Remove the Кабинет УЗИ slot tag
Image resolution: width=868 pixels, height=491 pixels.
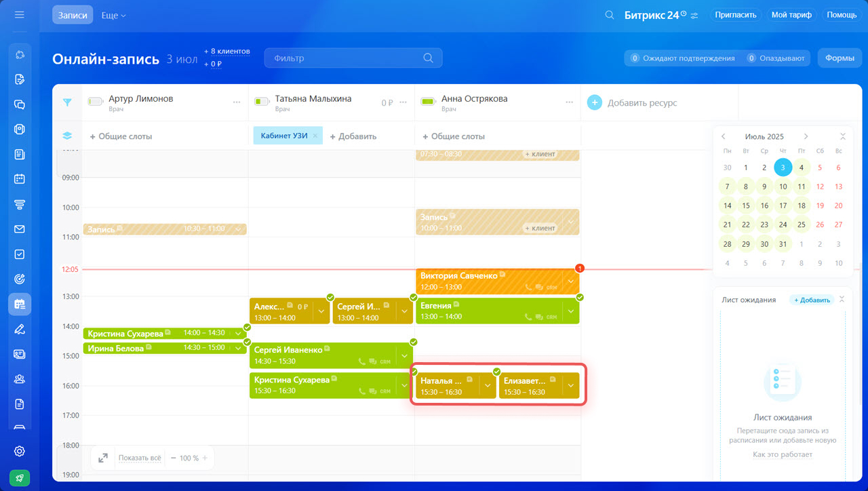pyautogui.click(x=315, y=136)
